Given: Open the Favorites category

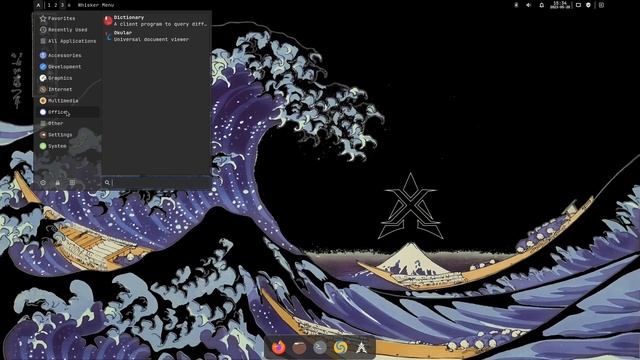Looking at the screenshot, I should [67, 18].
